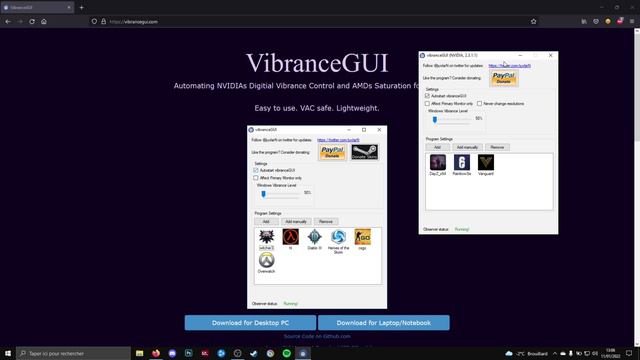Switch to the VibranceGUI browser tab
The height and width of the screenshot is (360, 640).
point(37,7)
